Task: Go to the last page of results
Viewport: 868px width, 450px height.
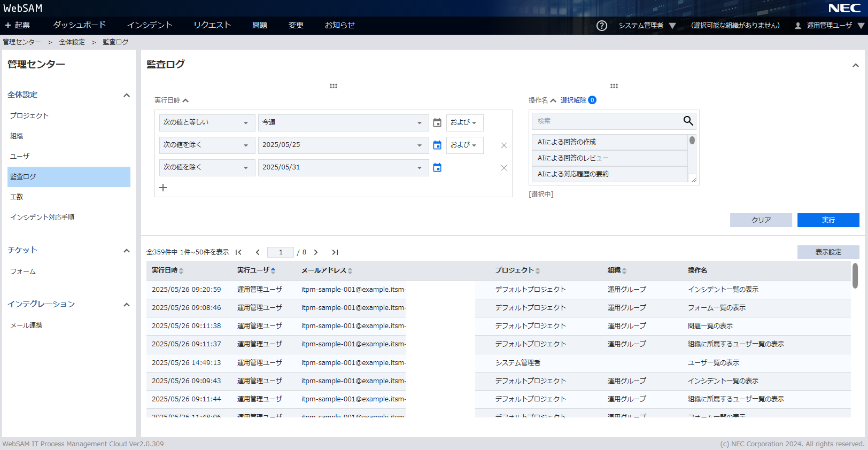Action: coord(335,252)
